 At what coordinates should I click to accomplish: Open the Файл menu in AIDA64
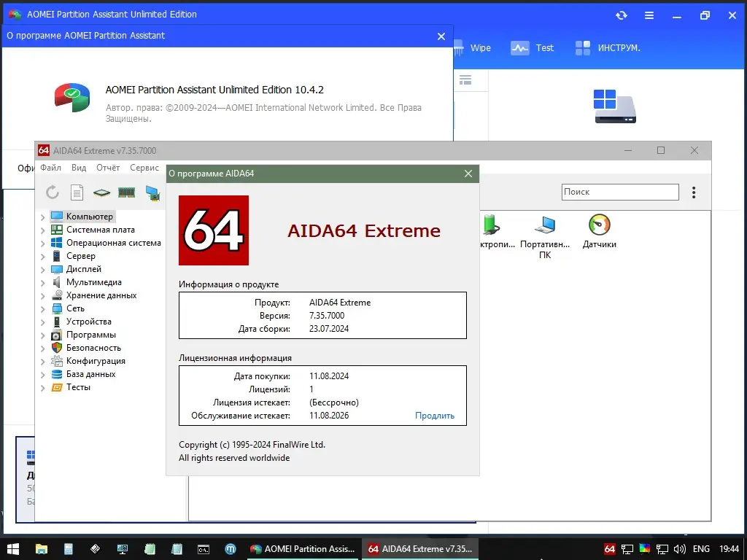click(x=50, y=167)
